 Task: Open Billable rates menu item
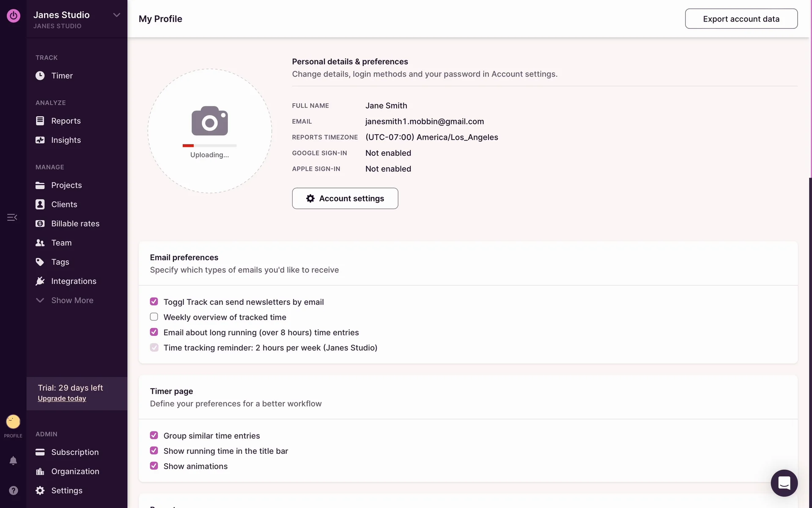click(75, 224)
